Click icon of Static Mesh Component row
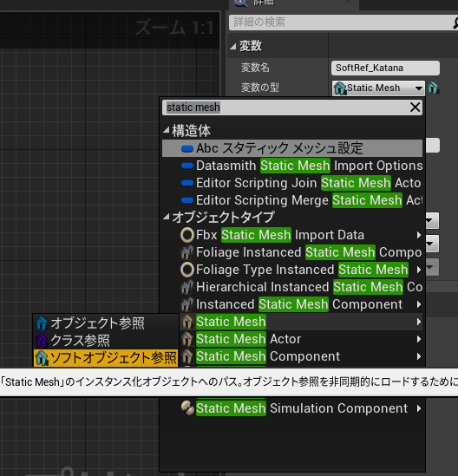This screenshot has height=476, width=458. (187, 356)
